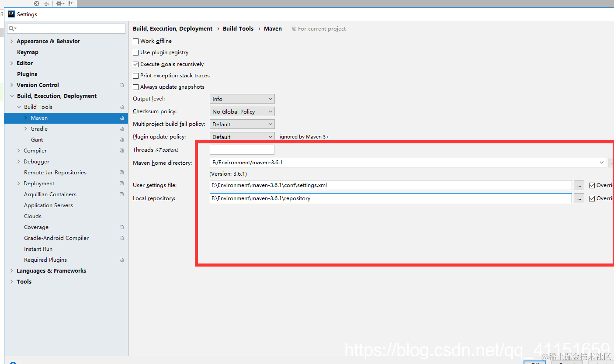Click the settings search box
This screenshot has height=364, width=614.
pos(66,28)
